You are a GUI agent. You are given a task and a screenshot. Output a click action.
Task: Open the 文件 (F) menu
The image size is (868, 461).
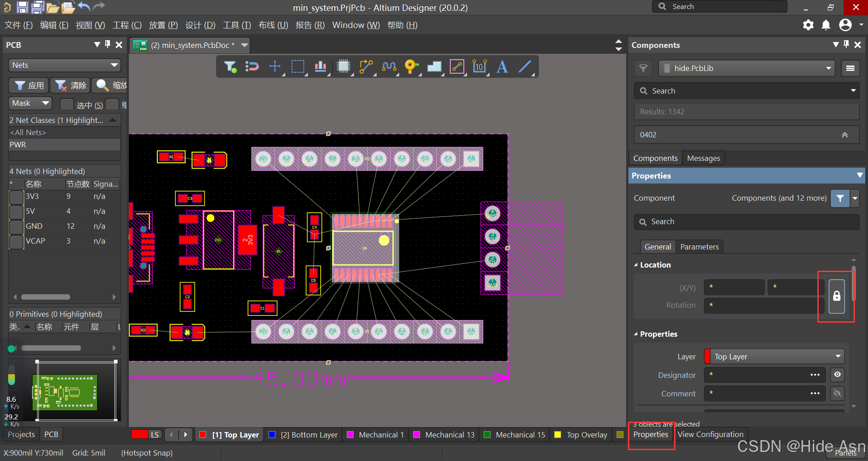pos(19,25)
